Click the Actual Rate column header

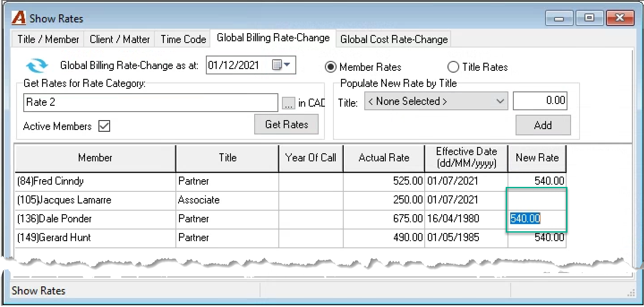coord(384,158)
